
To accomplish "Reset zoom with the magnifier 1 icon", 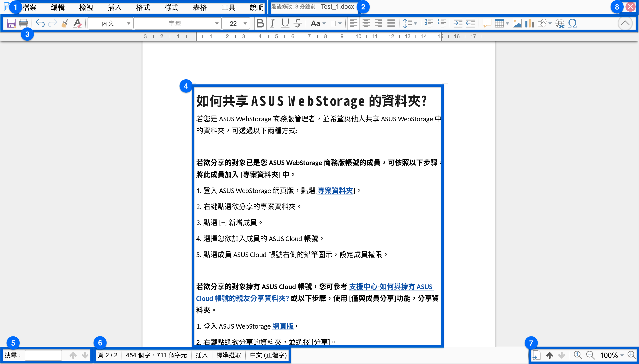I will pyautogui.click(x=578, y=355).
